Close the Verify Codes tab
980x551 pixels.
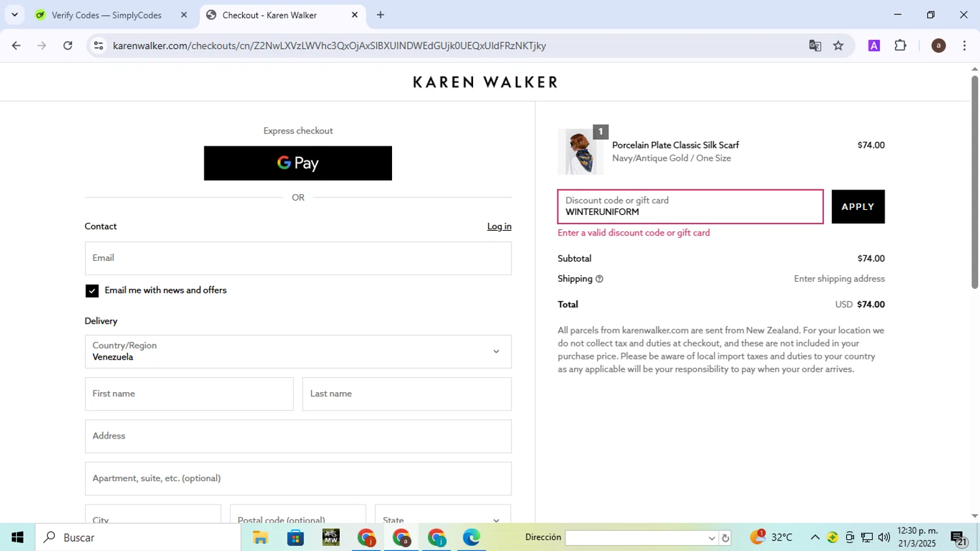tap(184, 15)
